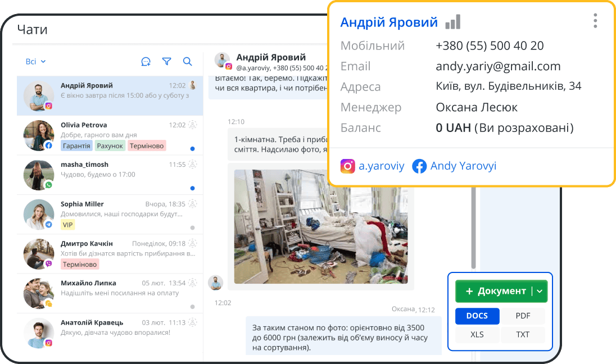Select the PDF format option

523,316
